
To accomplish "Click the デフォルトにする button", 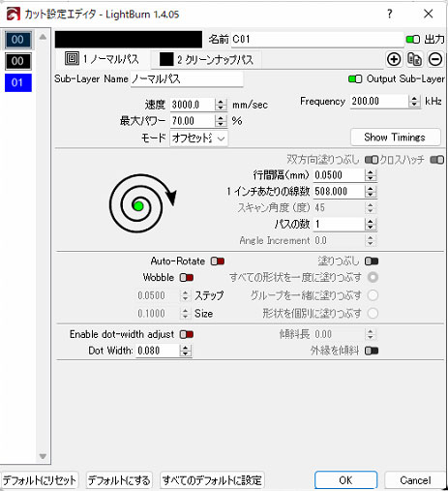I will point(119,480).
